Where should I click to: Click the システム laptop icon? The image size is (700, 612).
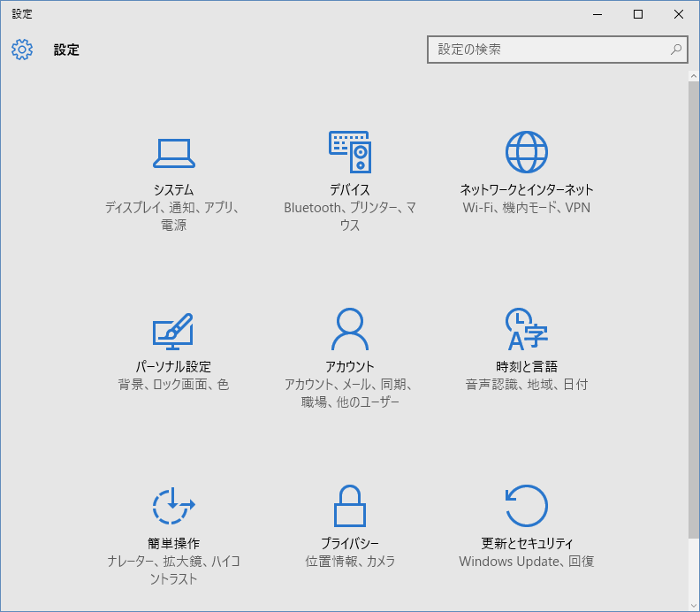point(173,153)
